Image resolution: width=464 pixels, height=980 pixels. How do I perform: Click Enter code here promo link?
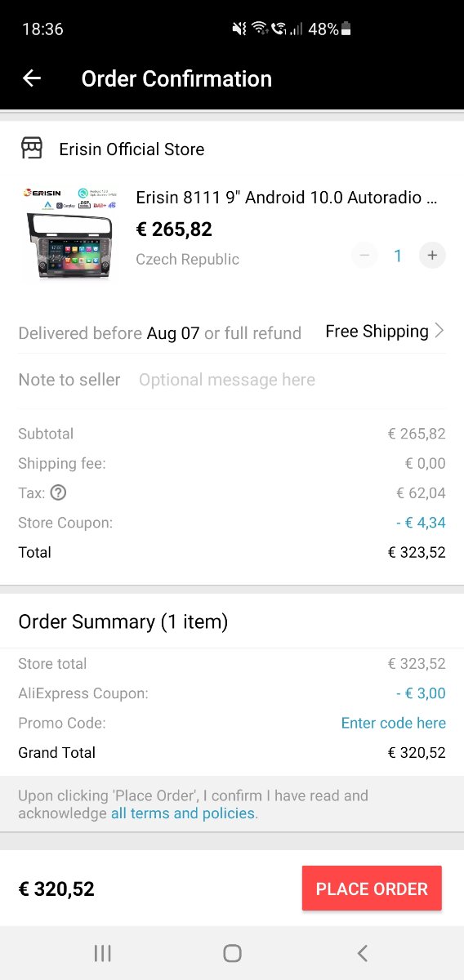394,723
